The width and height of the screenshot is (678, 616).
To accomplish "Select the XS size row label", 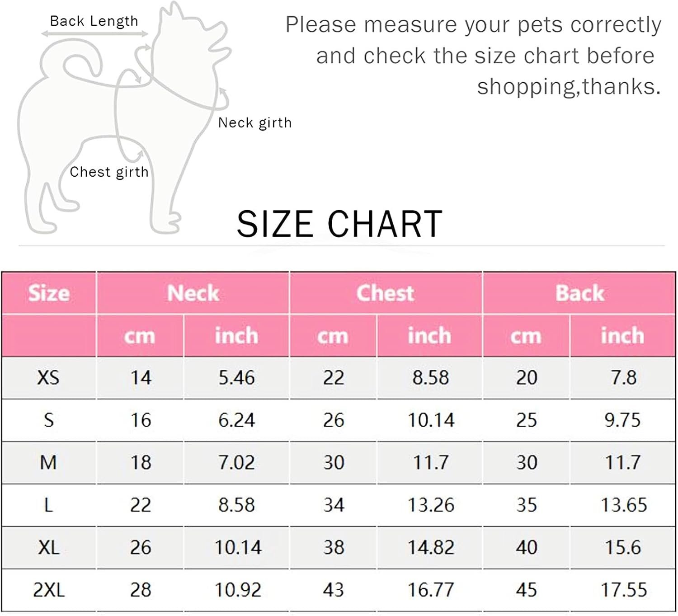I will click(48, 378).
